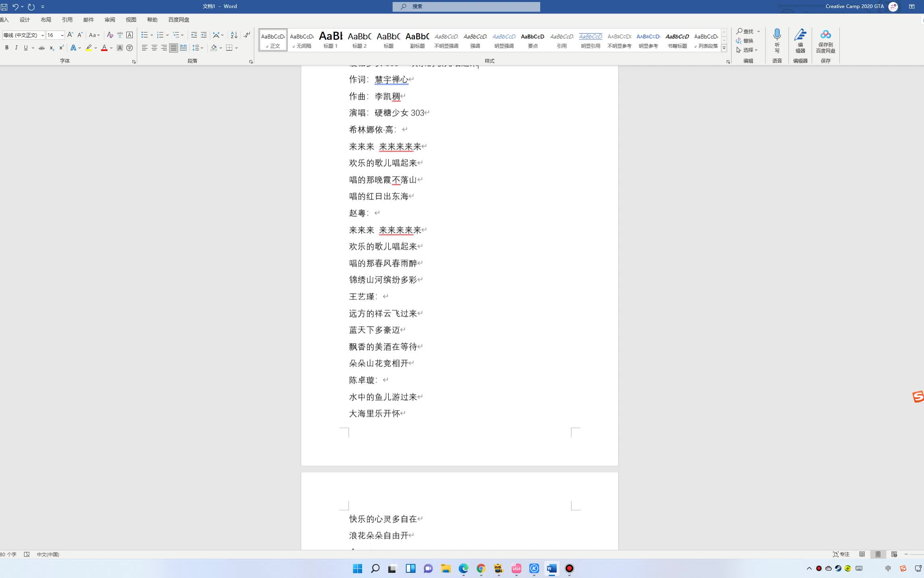Sort paragraphs A to Z
The height and width of the screenshot is (578, 924).
click(x=234, y=35)
